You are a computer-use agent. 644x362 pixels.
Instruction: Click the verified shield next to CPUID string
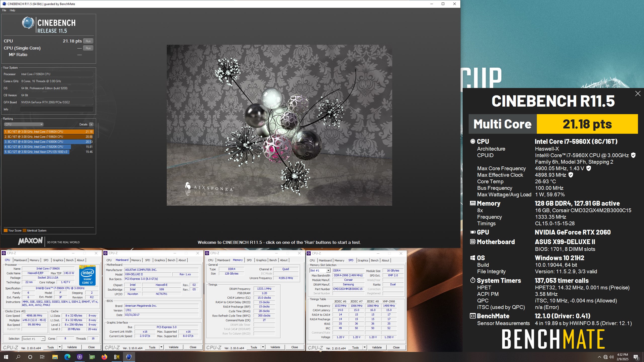[633, 155]
